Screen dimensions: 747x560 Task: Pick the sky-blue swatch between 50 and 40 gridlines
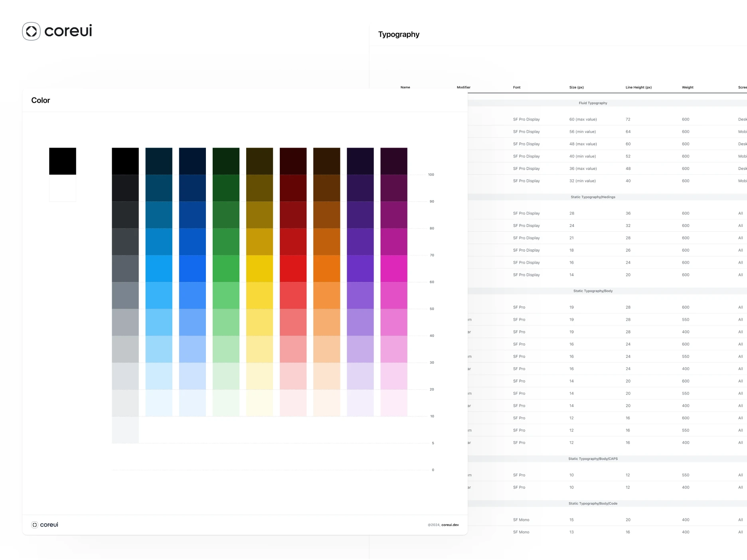pyautogui.click(x=159, y=322)
